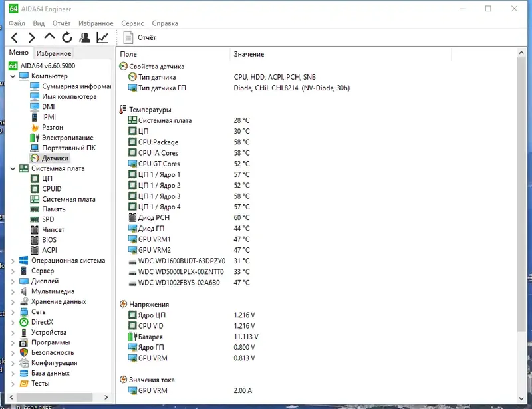Go back with the left arrow toolbar icon
Screen dimensions: 532x409
pos(15,37)
